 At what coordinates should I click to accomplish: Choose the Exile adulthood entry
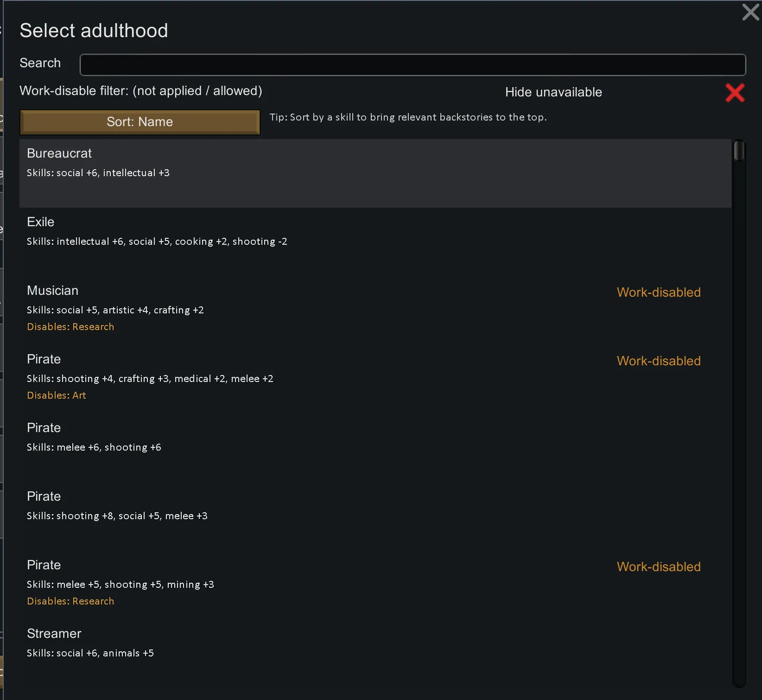click(x=41, y=222)
